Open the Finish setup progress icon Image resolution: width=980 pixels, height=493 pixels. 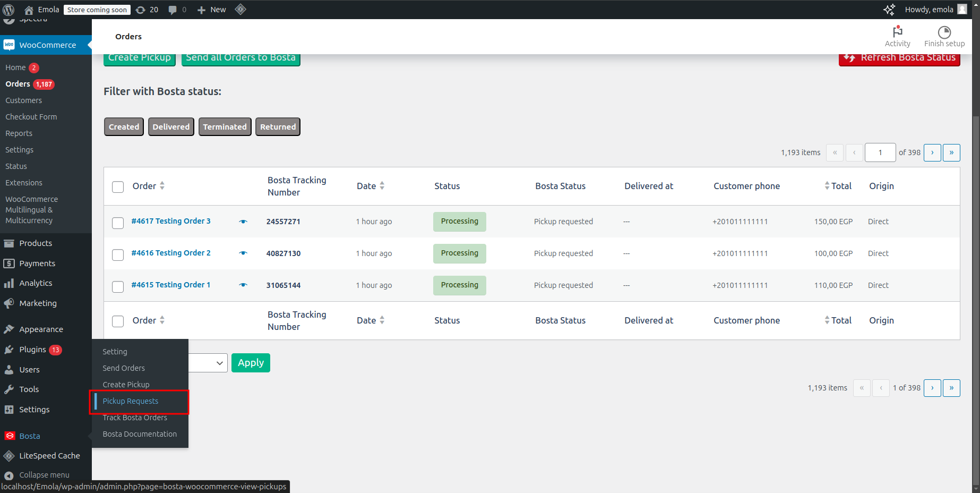click(944, 32)
